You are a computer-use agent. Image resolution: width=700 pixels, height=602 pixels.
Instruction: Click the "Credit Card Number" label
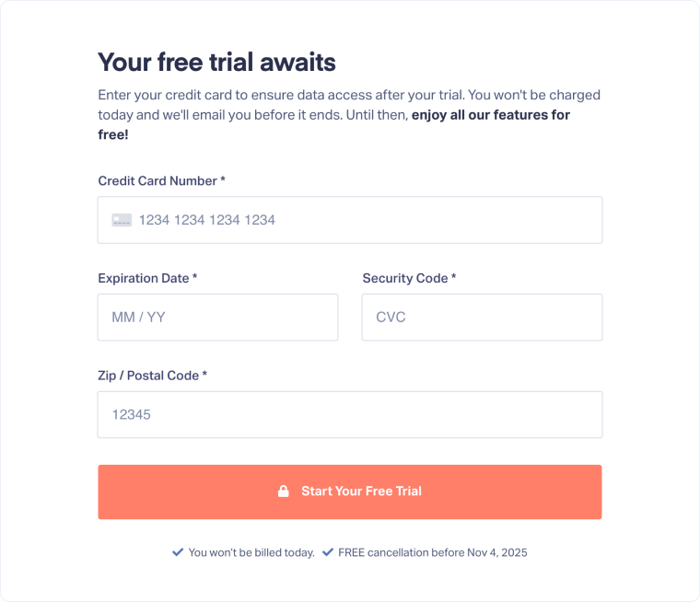coord(157,181)
